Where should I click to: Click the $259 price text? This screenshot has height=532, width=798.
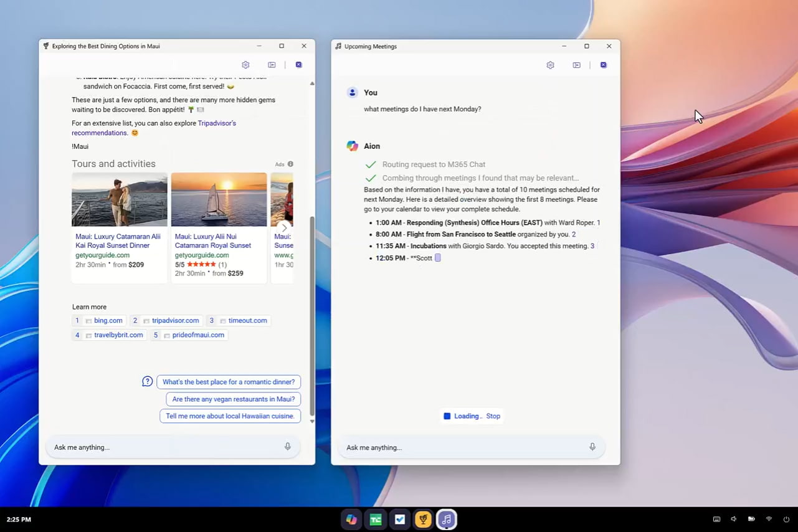tap(235, 273)
